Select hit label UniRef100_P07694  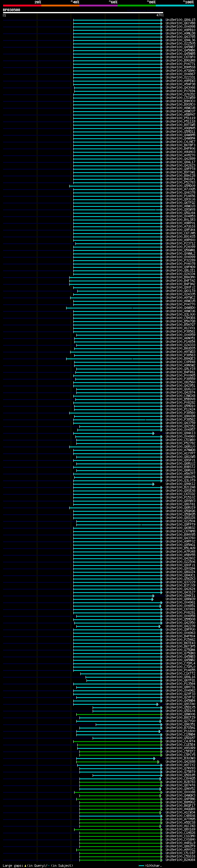pos(180,91)
